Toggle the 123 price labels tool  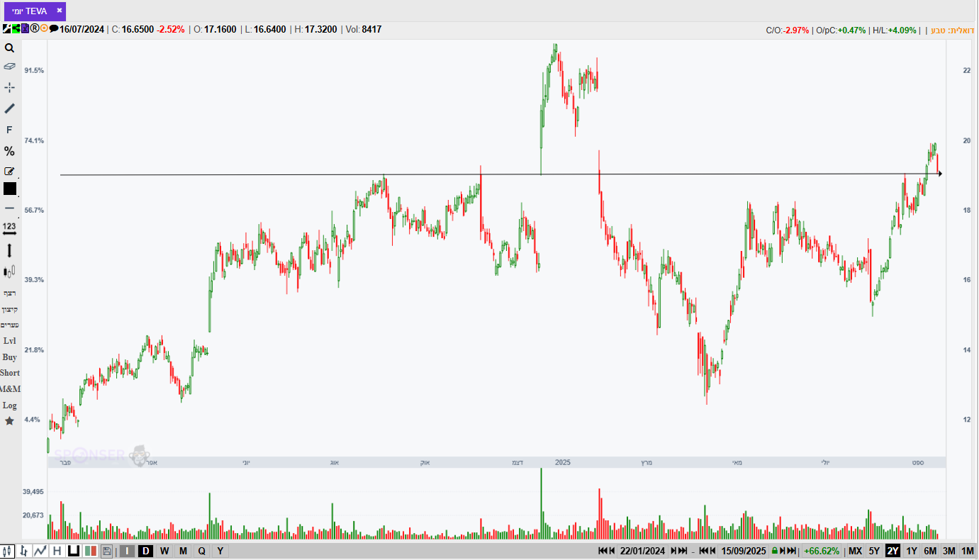coord(9,228)
